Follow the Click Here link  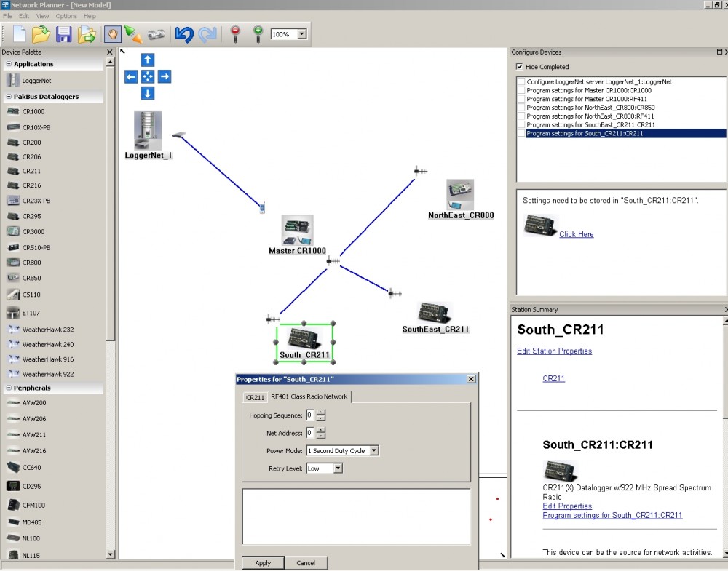[x=576, y=234]
